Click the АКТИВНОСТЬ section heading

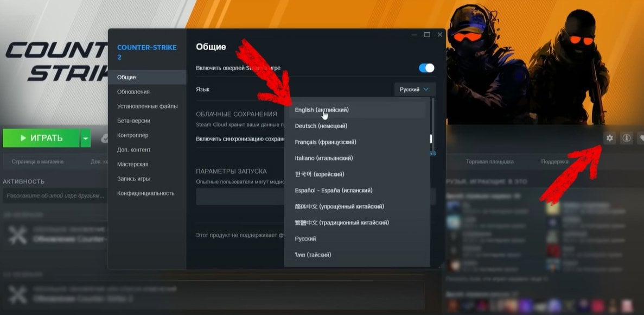[x=24, y=181]
